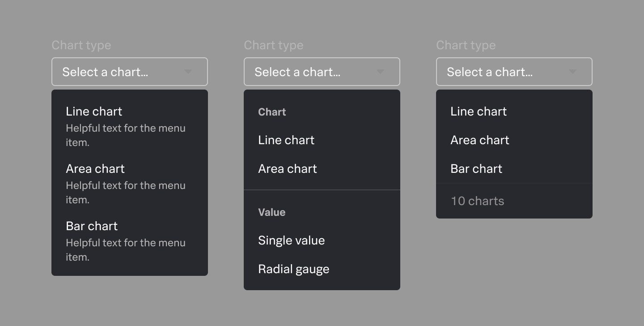The height and width of the screenshot is (326, 644).
Task: Choose 'Line chart' under the Chart group
Action: tap(286, 140)
